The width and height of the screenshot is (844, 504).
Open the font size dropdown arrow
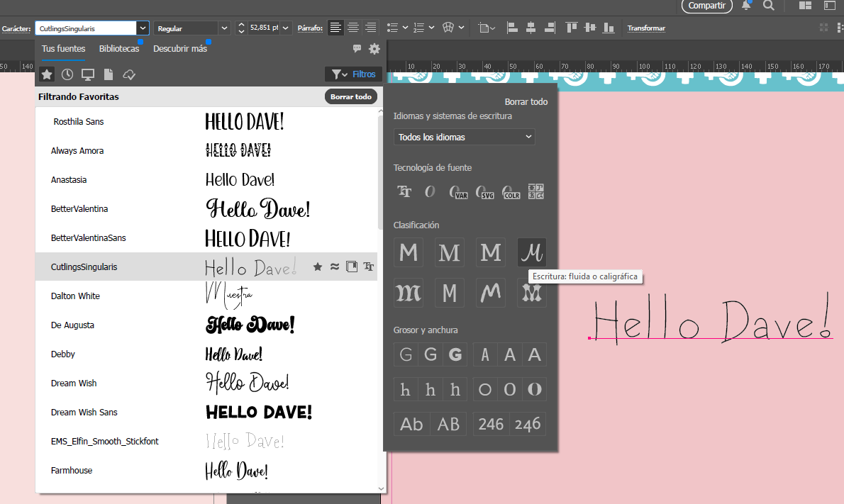click(286, 28)
